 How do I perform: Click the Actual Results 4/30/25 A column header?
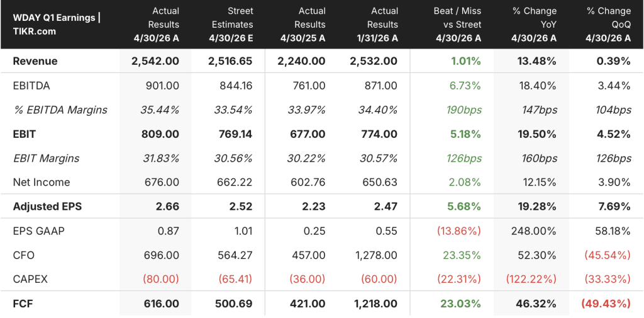point(303,25)
